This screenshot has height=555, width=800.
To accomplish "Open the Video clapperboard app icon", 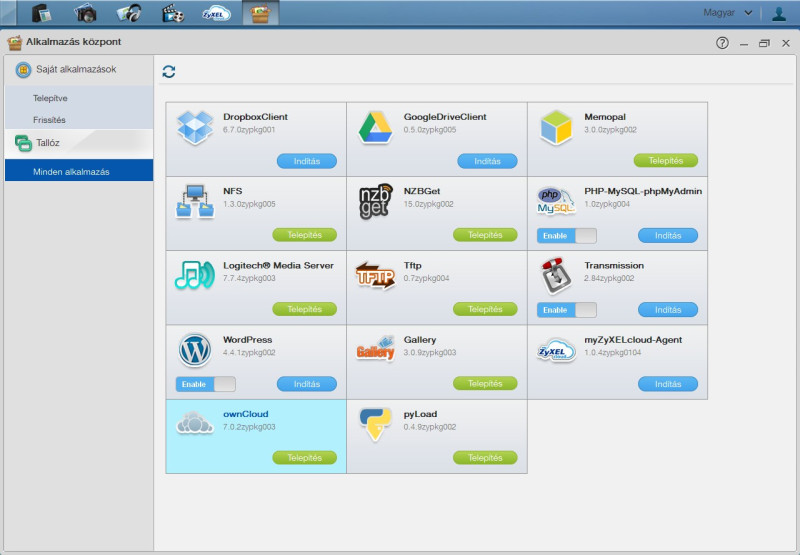I will 173,13.
